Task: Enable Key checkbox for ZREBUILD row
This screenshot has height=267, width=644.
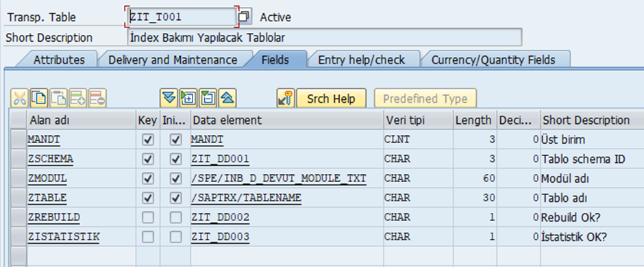Action: click(147, 218)
